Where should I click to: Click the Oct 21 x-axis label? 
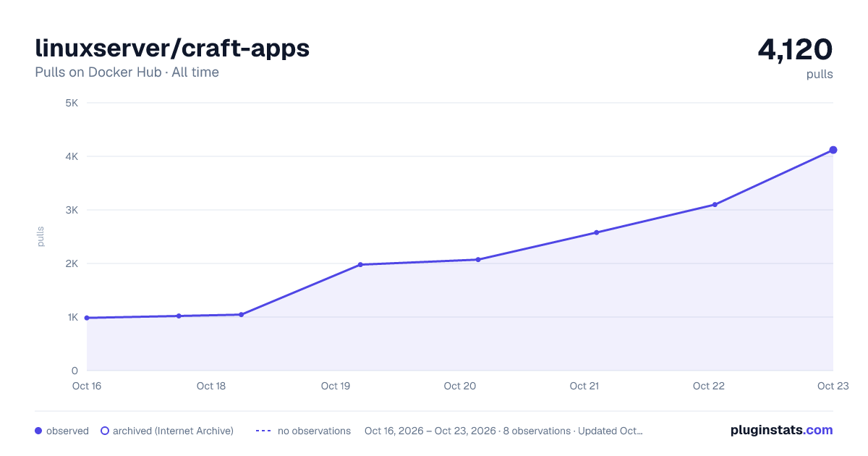pyautogui.click(x=584, y=386)
